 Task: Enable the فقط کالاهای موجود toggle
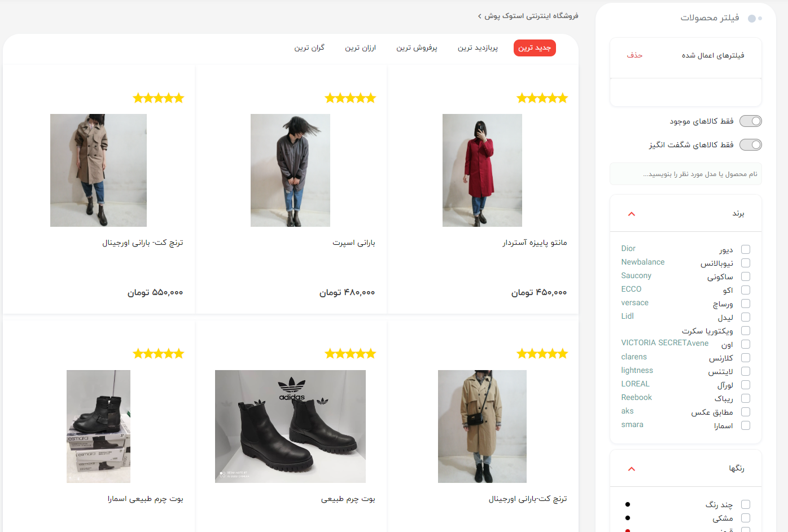click(x=750, y=121)
